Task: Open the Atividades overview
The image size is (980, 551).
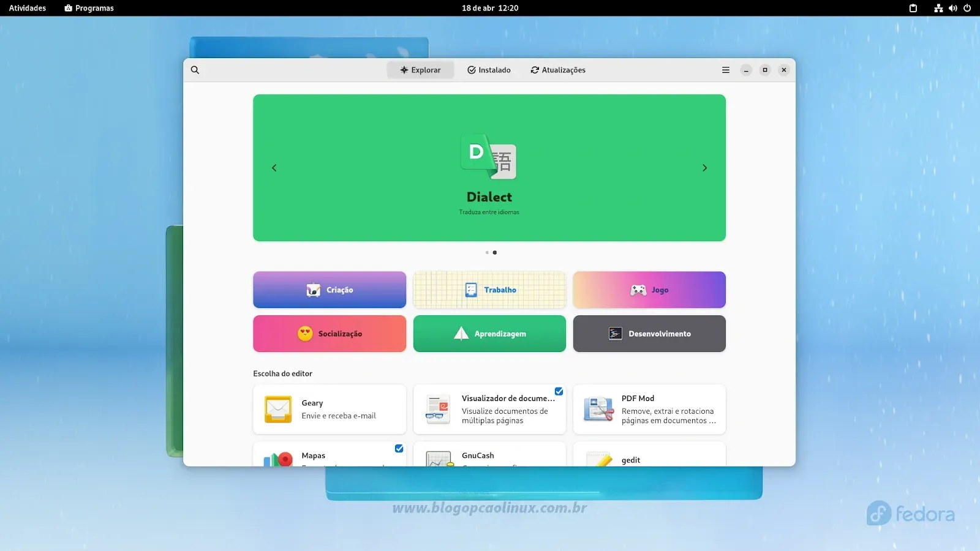Action: click(x=28, y=8)
